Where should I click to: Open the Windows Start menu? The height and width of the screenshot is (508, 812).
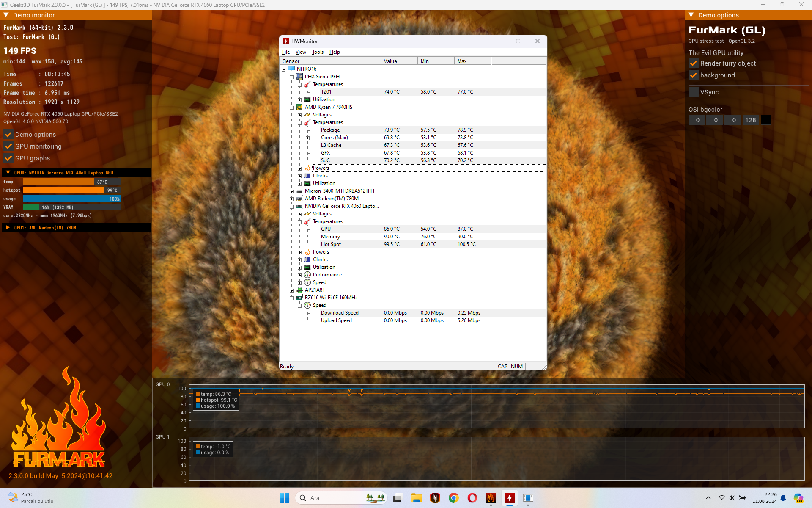tap(284, 498)
